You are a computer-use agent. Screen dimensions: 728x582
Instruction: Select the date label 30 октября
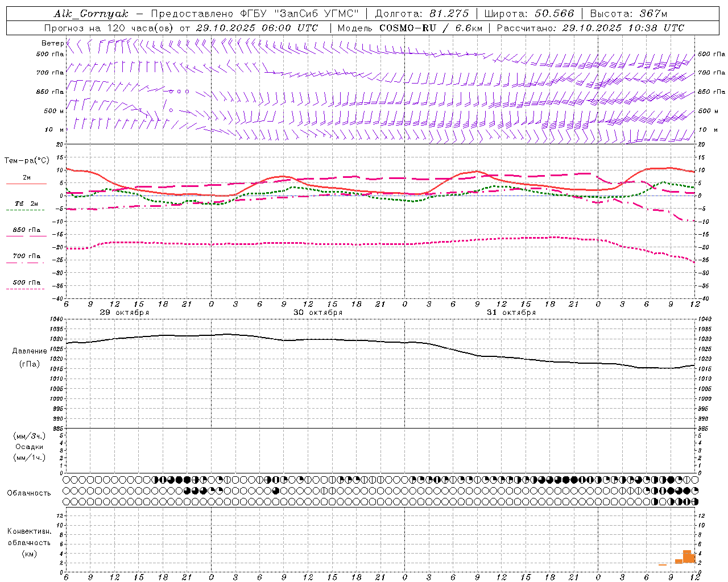pos(318,313)
